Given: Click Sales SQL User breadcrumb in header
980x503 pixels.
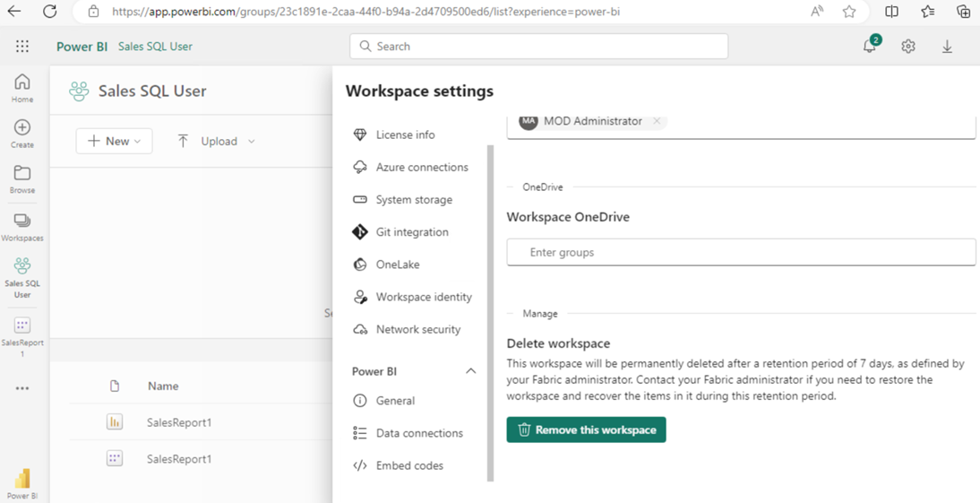Looking at the screenshot, I should 155,47.
